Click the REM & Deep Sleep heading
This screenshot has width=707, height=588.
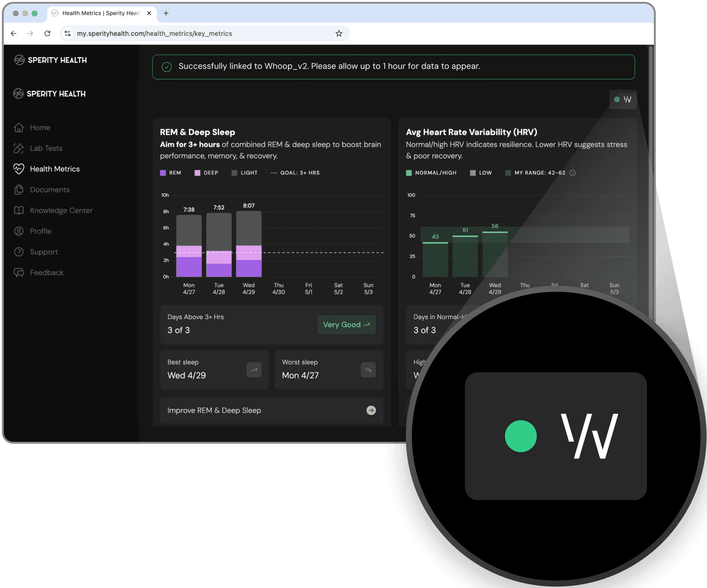coord(197,132)
